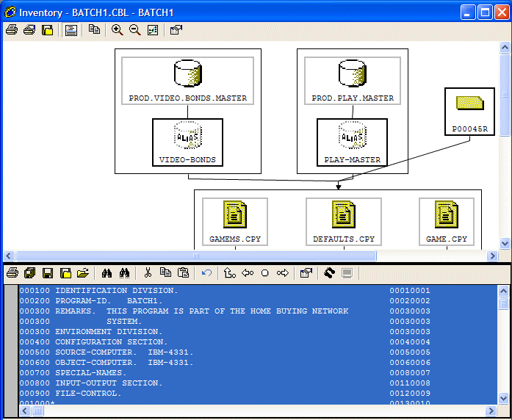This screenshot has width=512, height=420.
Task: Click the source pane vertical scroll down arrow
Action: coord(503,398)
